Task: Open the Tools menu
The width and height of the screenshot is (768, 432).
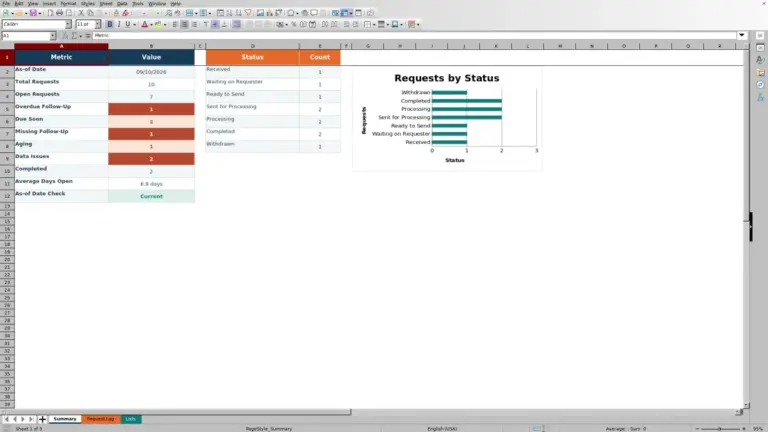Action: 138,3
